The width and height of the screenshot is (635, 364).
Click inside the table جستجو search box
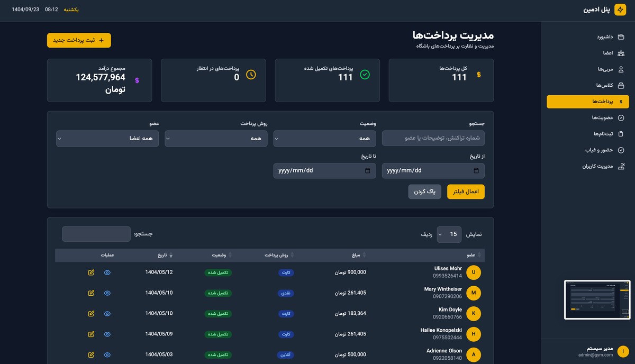[96, 234]
